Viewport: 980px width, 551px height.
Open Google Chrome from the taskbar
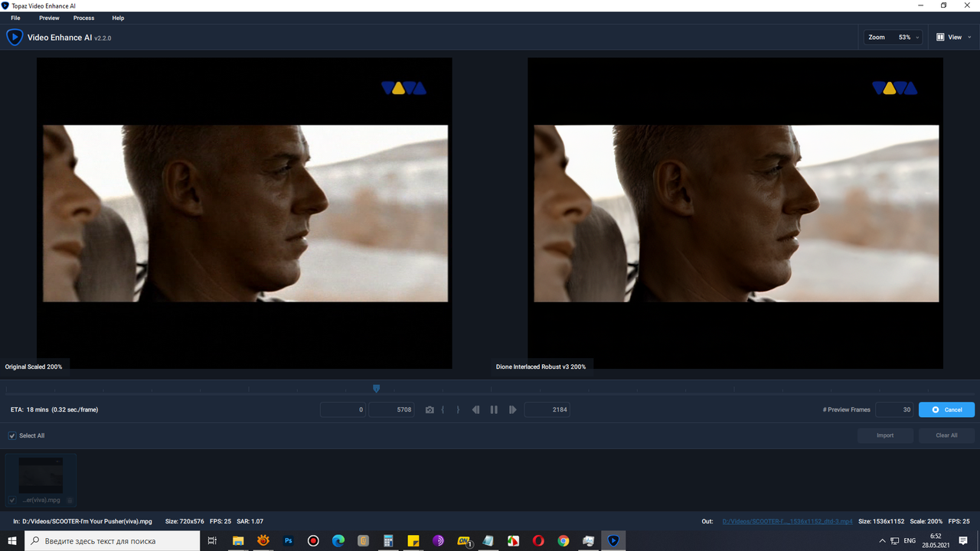click(563, 541)
